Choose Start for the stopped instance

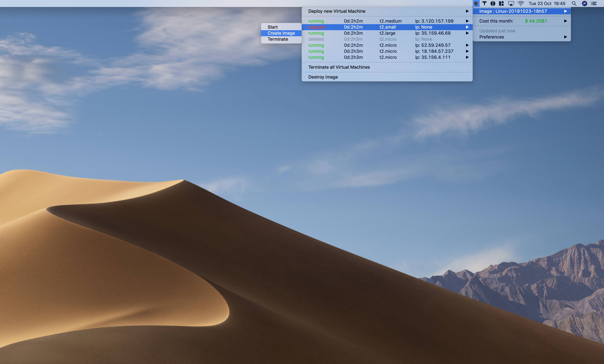[x=273, y=27]
